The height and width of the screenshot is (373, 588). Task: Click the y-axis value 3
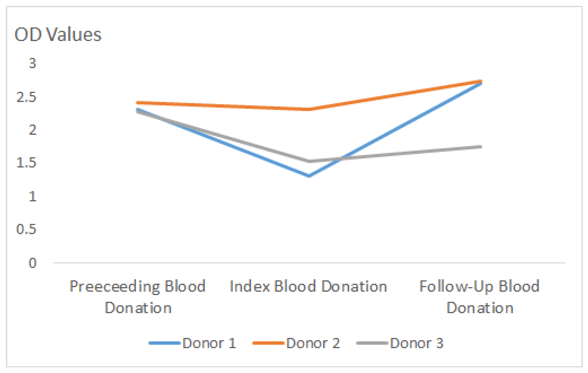(32, 63)
